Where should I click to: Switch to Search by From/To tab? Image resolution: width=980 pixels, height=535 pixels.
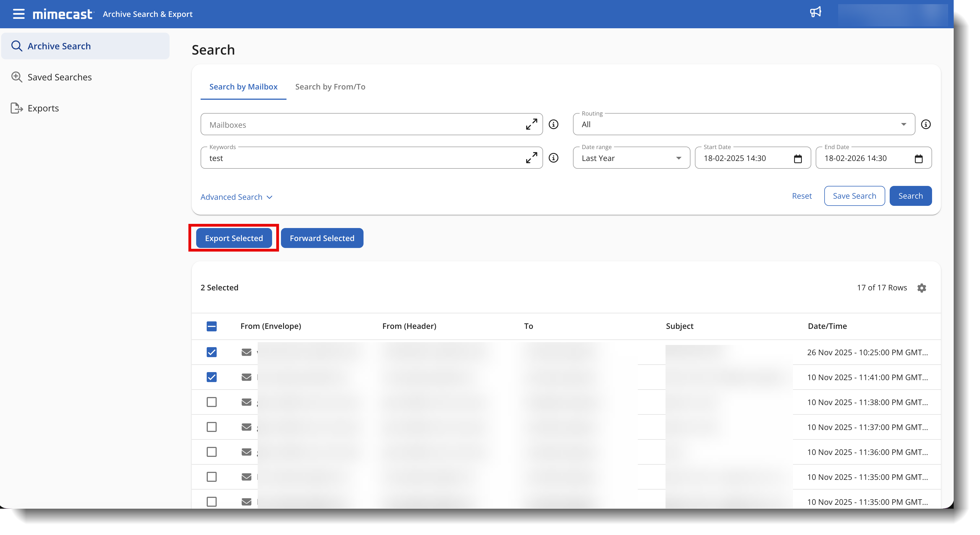point(330,87)
